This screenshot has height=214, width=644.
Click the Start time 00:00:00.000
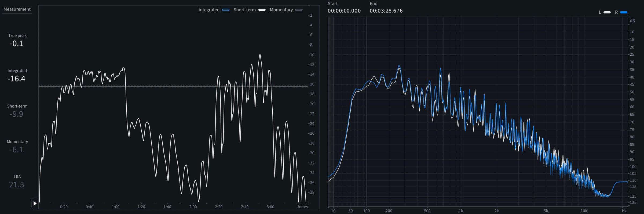(344, 11)
